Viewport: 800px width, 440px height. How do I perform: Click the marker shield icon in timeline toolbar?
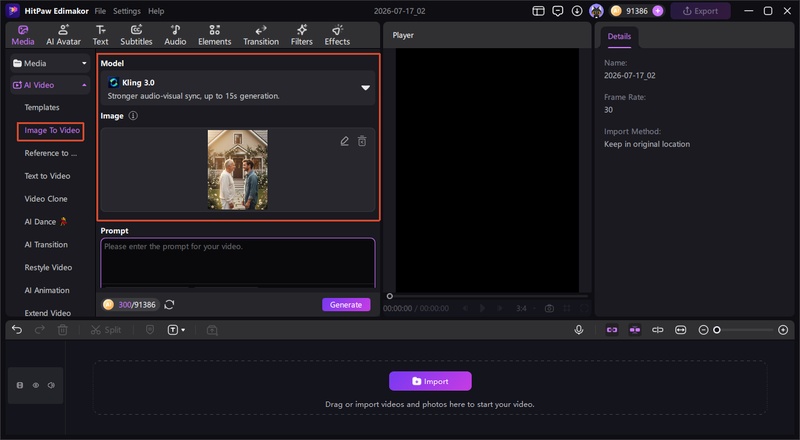150,330
